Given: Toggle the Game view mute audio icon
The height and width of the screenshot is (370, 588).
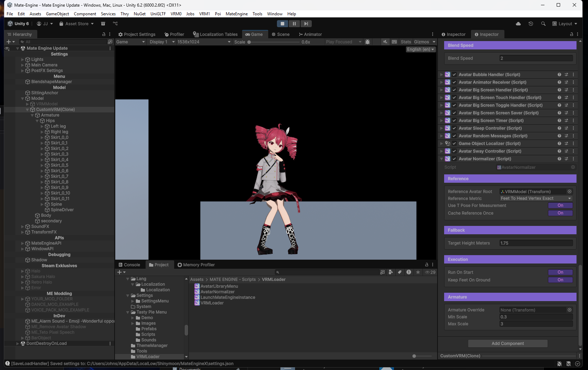Looking at the screenshot, I should pyautogui.click(x=385, y=42).
